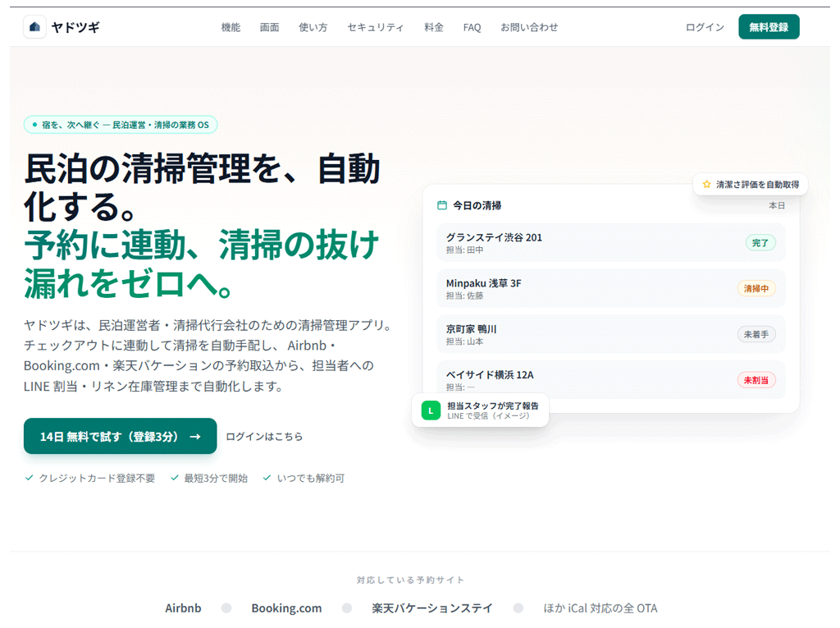840x628 pixels.
Task: Click the 今日の清掃 card title
Action: (477, 205)
